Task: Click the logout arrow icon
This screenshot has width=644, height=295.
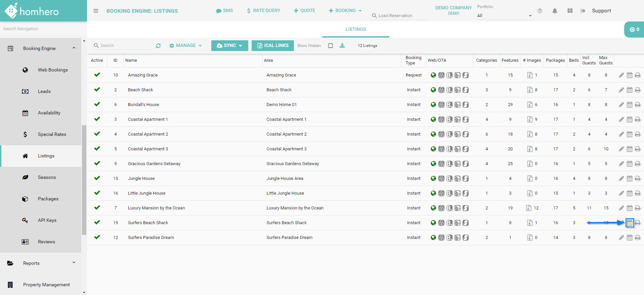Action: [x=583, y=11]
